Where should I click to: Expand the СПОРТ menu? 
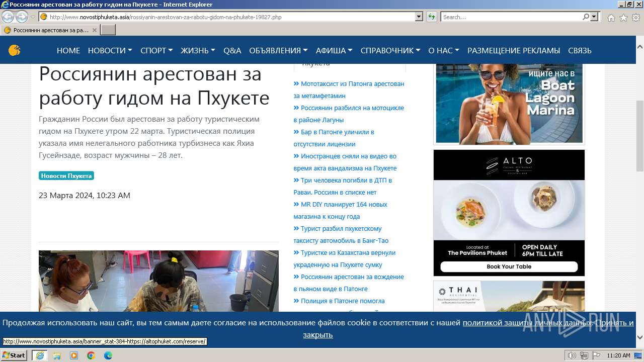click(x=156, y=50)
